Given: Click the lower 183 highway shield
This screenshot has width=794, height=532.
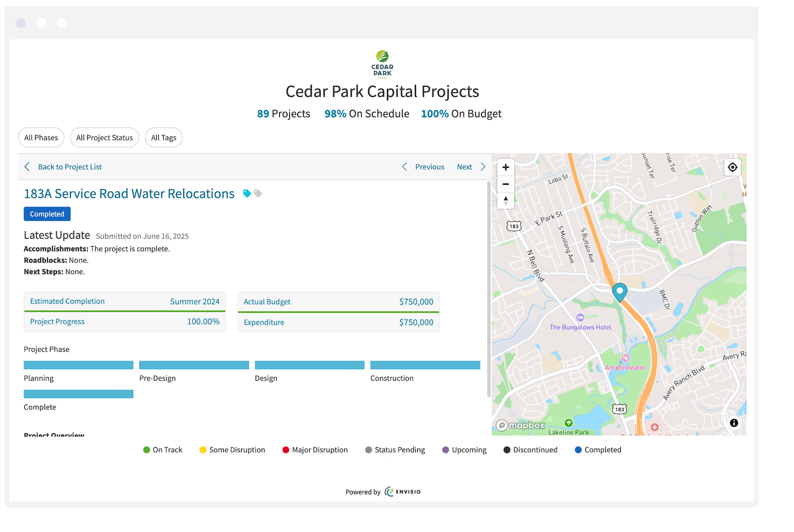Looking at the screenshot, I should [619, 409].
